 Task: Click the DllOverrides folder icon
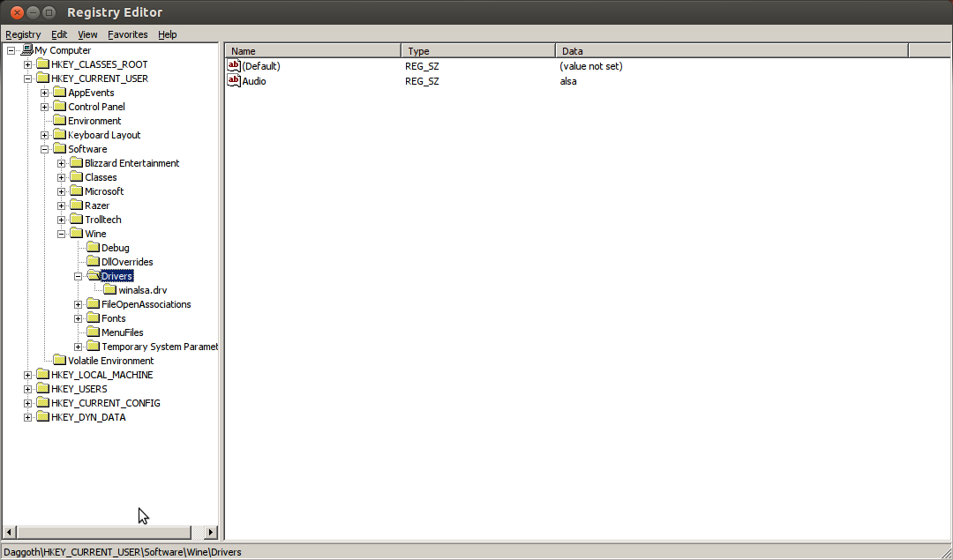(93, 262)
